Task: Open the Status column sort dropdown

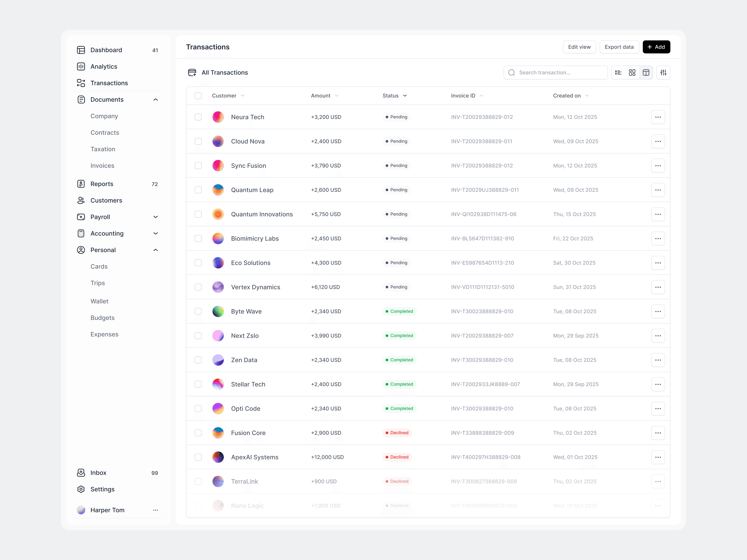Action: (x=405, y=96)
